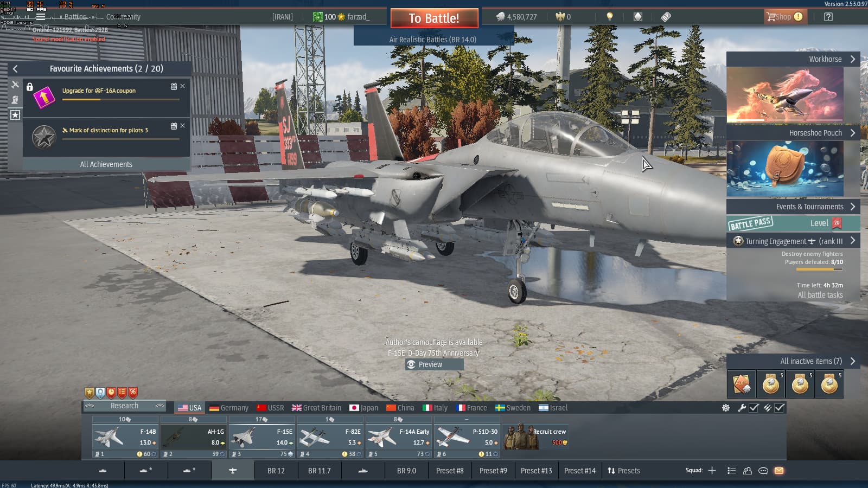The image size is (868, 488).
Task: Toggle the checkbox next to the wrench icon
Action: [754, 408]
